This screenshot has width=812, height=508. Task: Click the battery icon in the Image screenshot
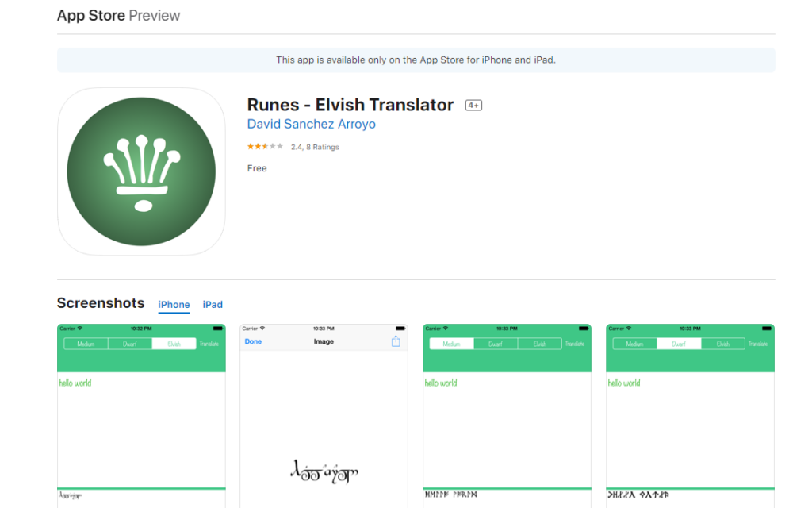400,329
